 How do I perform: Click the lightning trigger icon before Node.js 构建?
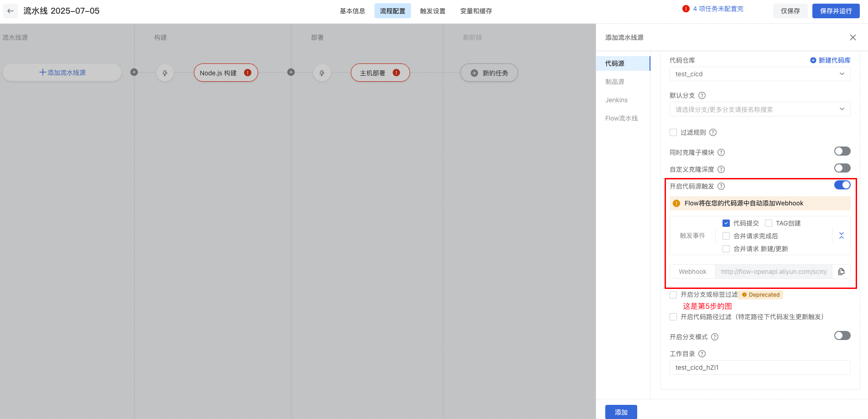click(x=165, y=73)
